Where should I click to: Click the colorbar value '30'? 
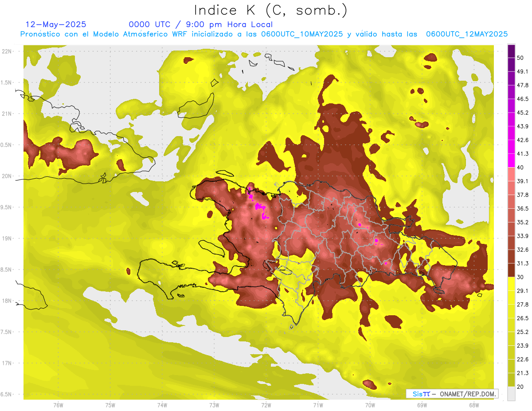[x=521, y=277]
